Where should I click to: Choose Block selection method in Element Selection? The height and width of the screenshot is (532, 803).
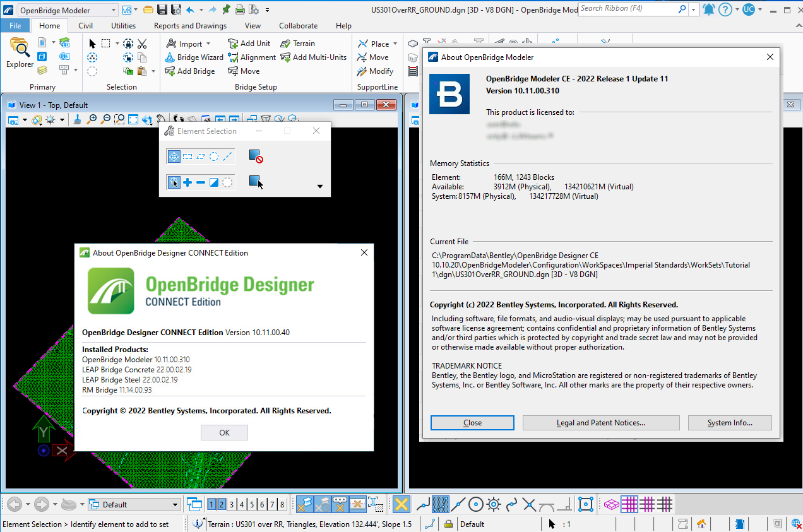click(187, 156)
